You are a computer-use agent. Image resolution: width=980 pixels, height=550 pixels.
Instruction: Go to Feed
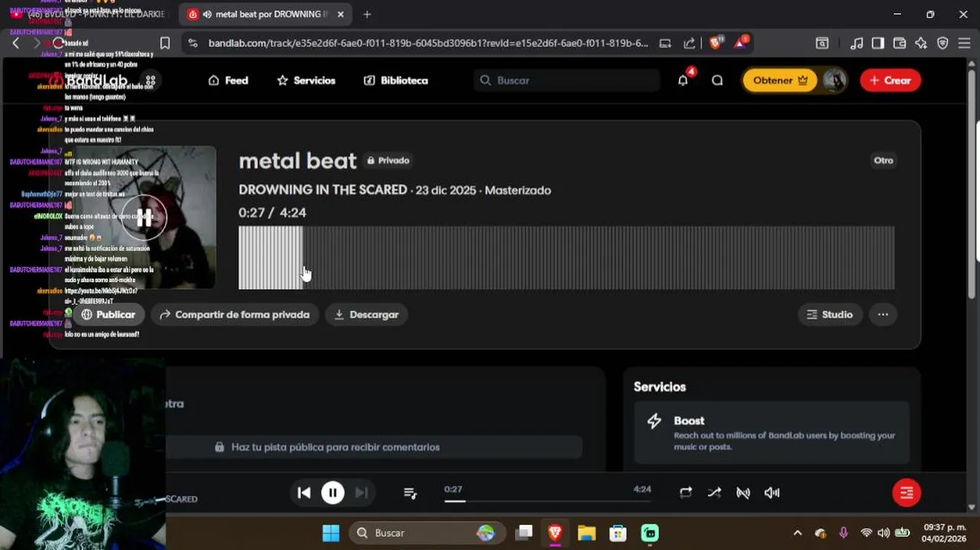click(x=228, y=80)
